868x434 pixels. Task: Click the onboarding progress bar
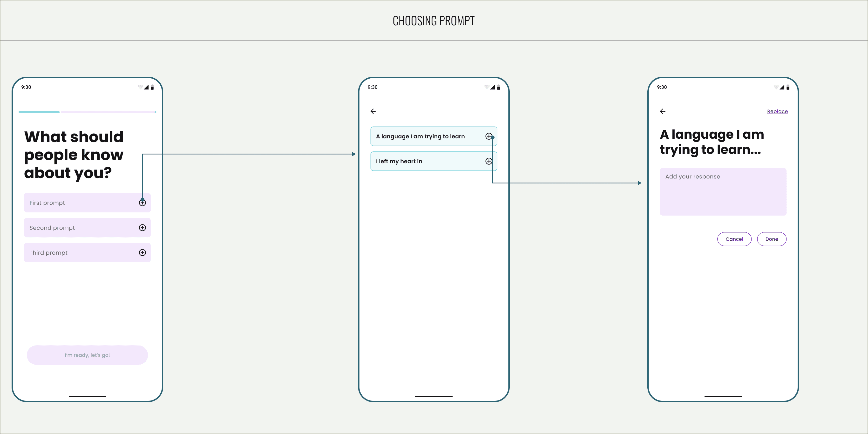pyautogui.click(x=87, y=112)
